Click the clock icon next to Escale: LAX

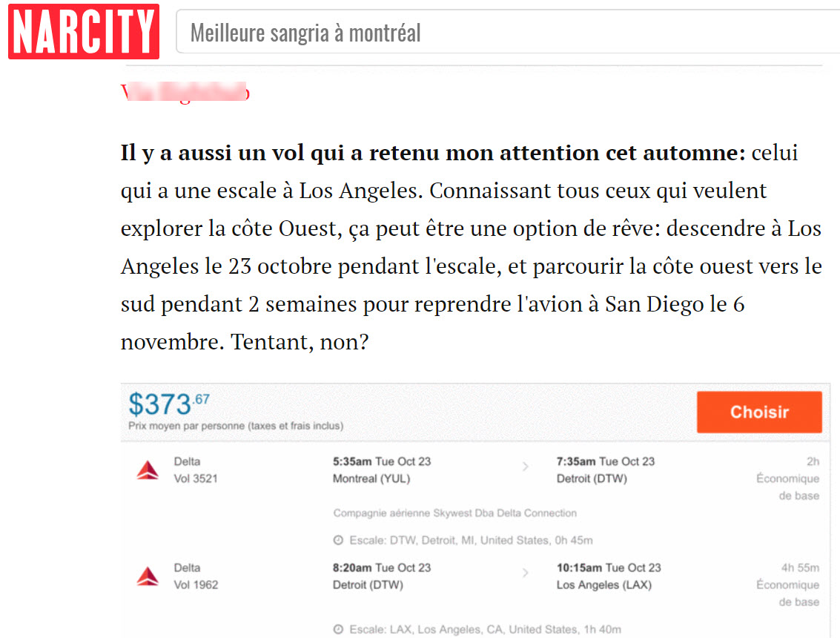(338, 630)
